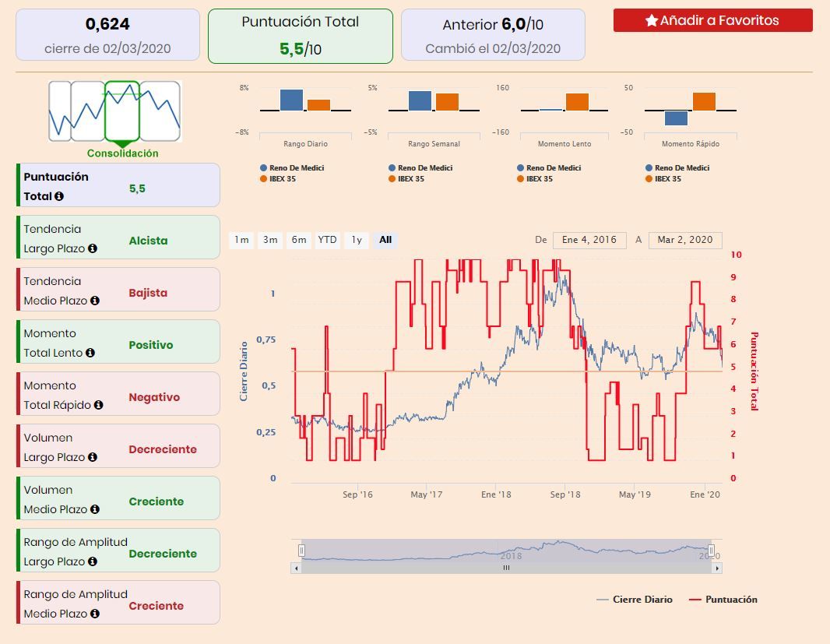This screenshot has height=644, width=830.
Task: Click info icon beside Tendencia Medio Plazo
Action: [x=95, y=301]
